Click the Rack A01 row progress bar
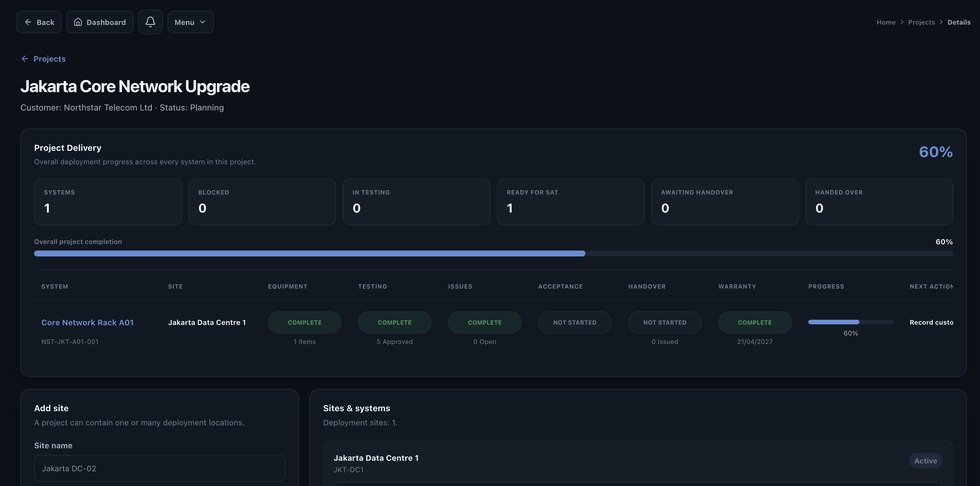This screenshot has width=980, height=486. [x=851, y=322]
